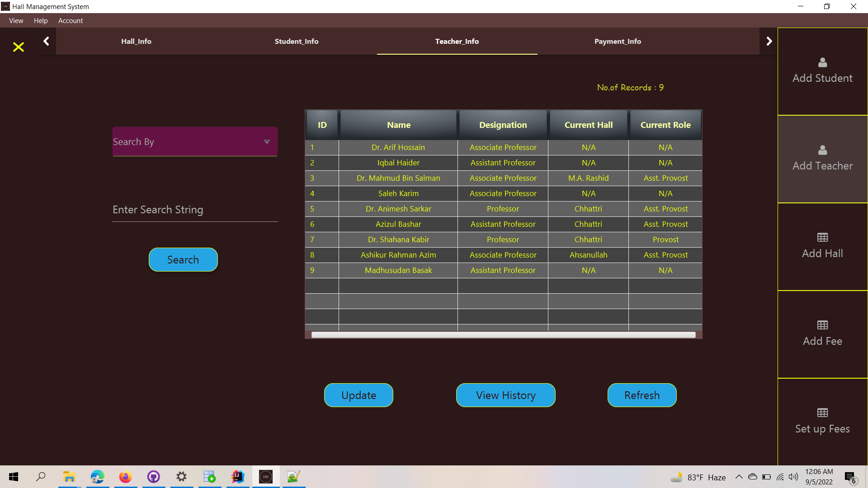Click the Add Fee icon
This screenshot has height=488, width=868.
coord(822,325)
